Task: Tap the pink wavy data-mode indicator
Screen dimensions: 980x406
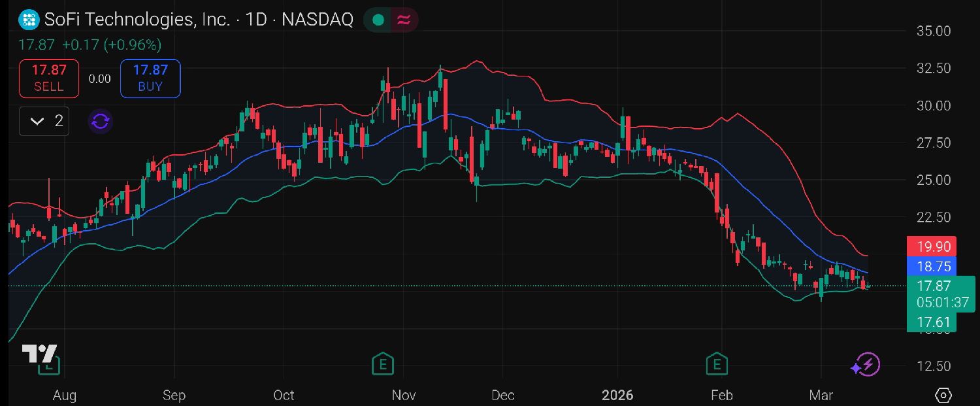Action: pos(404,20)
